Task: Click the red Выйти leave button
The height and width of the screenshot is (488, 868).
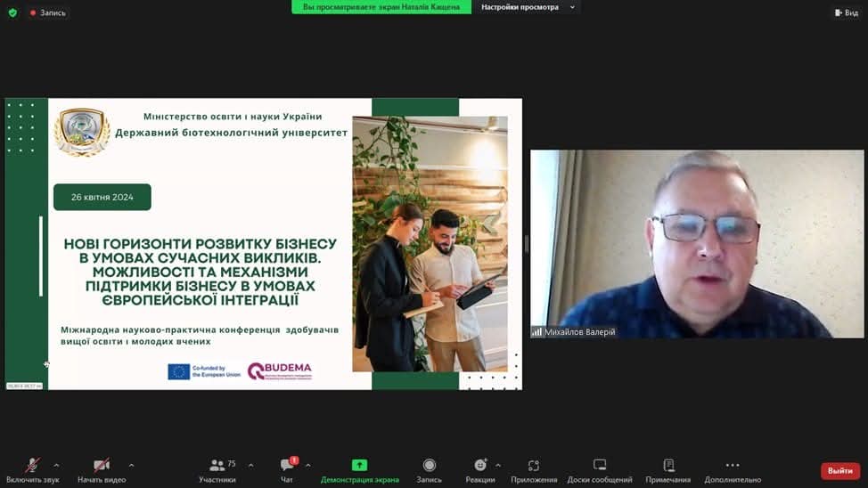Action: point(839,470)
